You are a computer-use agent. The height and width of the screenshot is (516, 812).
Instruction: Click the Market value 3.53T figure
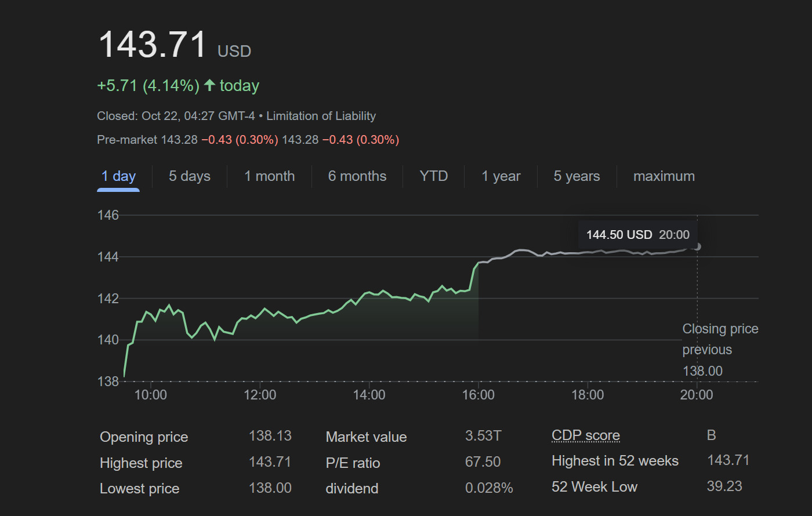coord(483,436)
